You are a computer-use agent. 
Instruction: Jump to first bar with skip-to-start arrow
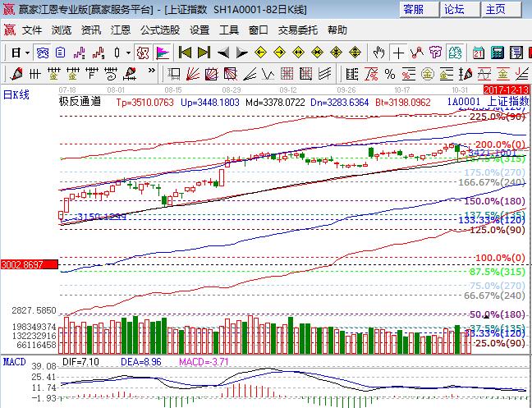185,52
